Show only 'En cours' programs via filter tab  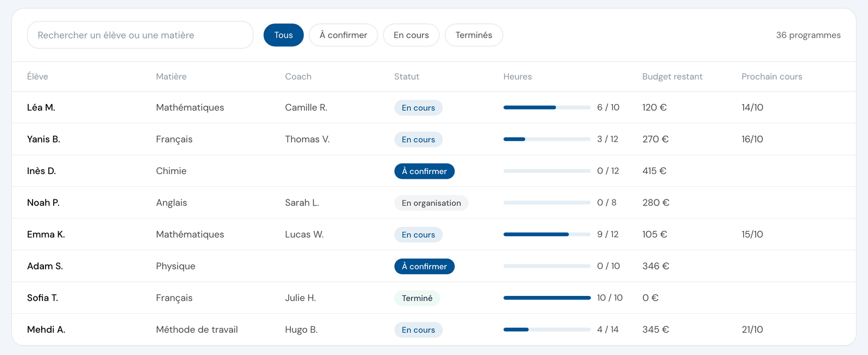[411, 35]
